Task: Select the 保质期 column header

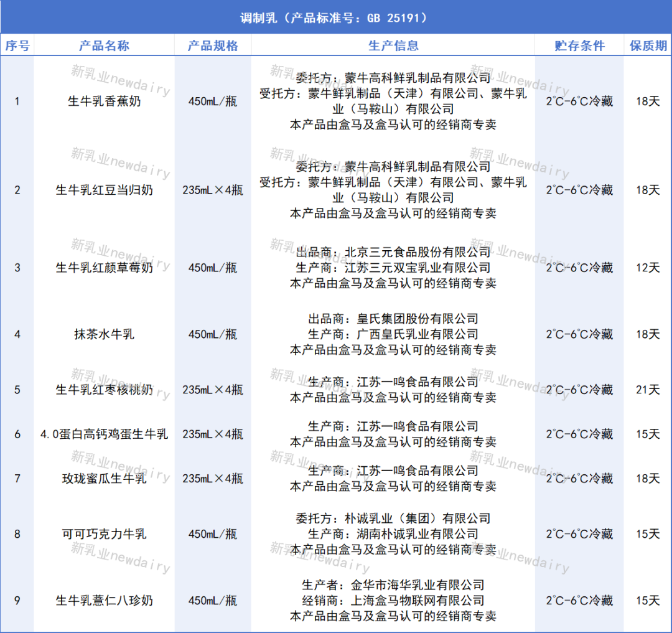Action: 648,45
